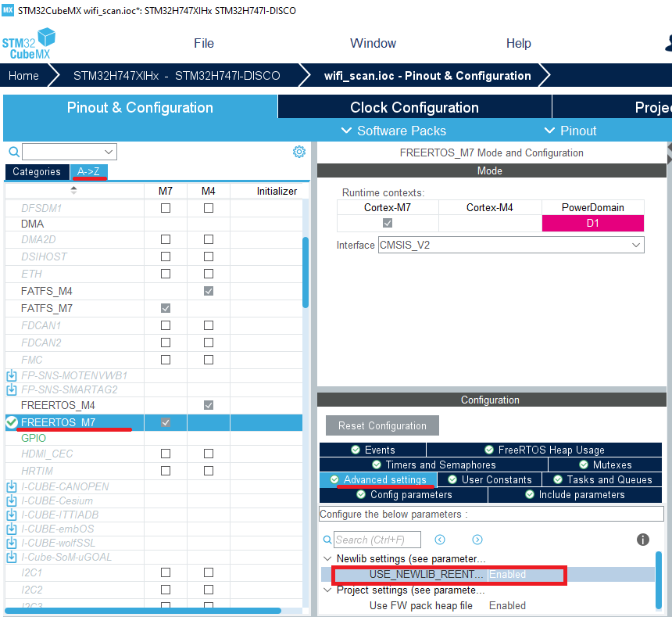Click the STM32CubeMX logo
The width and height of the screenshot is (672, 617).
click(30, 44)
